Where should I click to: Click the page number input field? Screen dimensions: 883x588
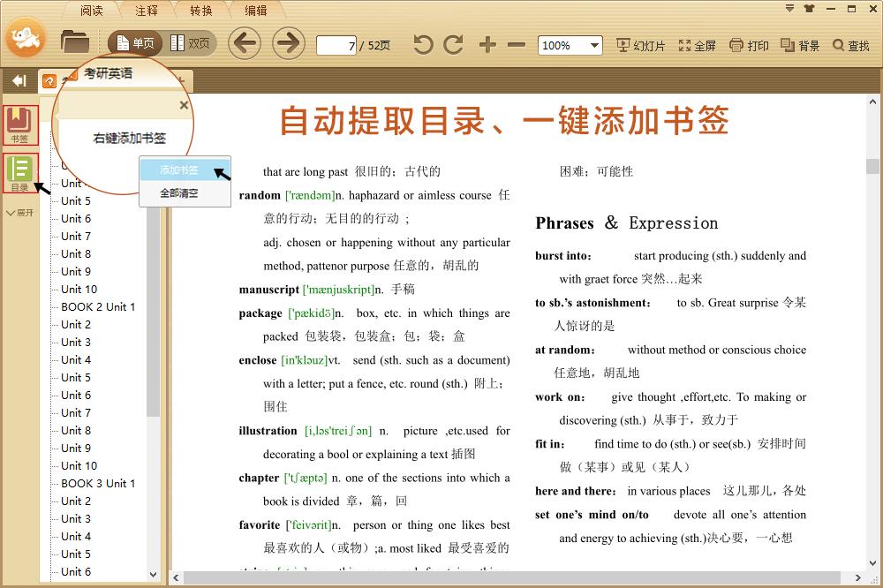click(336, 46)
